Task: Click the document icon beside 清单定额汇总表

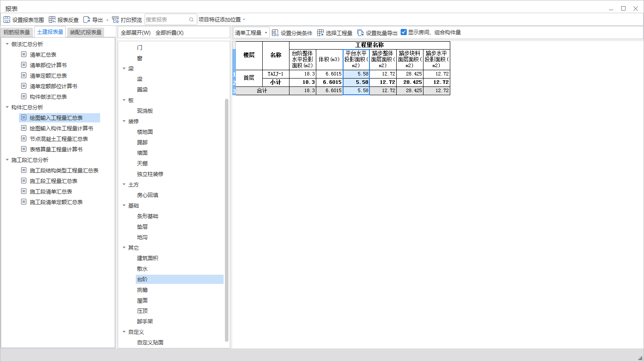Action: click(24, 75)
